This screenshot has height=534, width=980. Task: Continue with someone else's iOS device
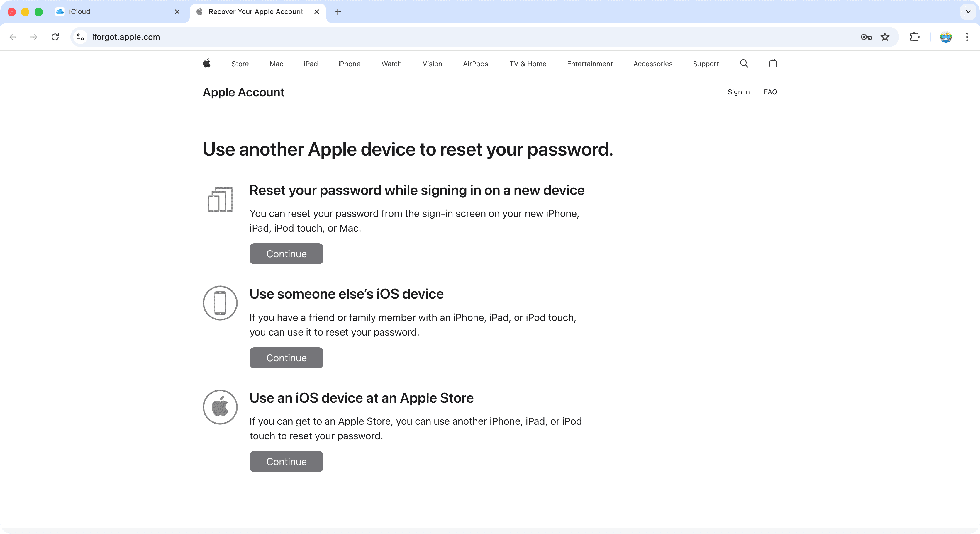point(286,358)
